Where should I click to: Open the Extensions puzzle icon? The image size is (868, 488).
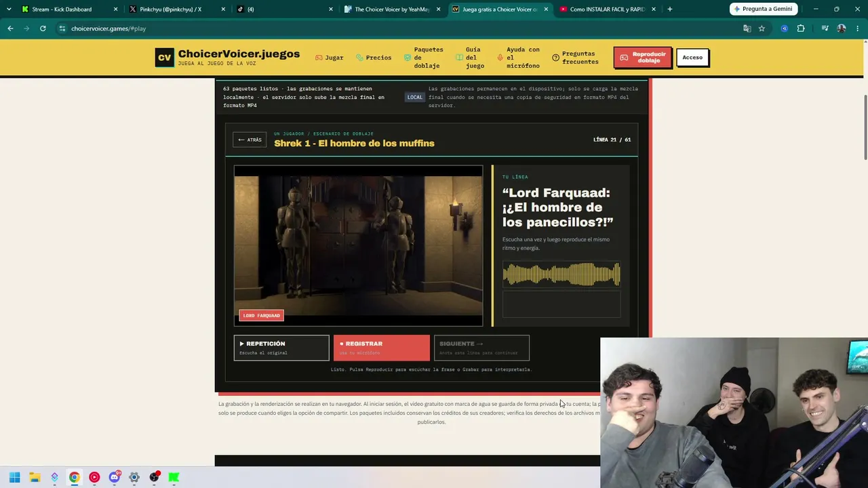(801, 28)
